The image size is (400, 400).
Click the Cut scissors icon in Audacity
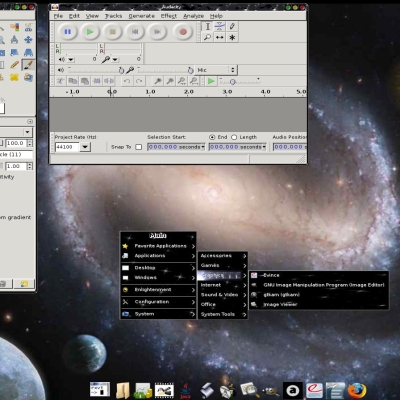tap(60, 81)
